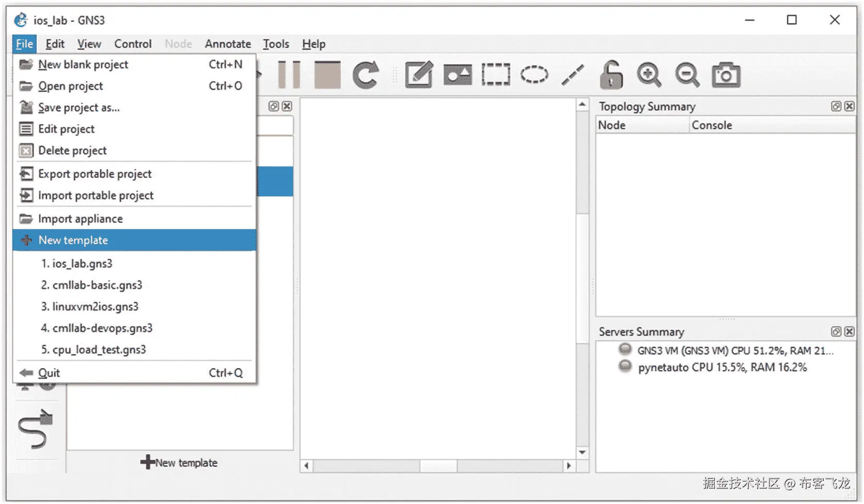Select the rectangle drawing tool
Image resolution: width=864 pixels, height=504 pixels.
(x=495, y=74)
